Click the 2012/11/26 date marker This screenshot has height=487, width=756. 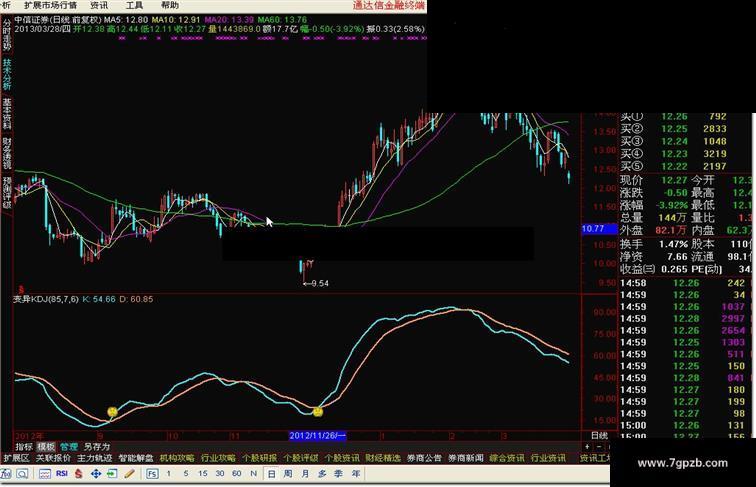(317, 435)
